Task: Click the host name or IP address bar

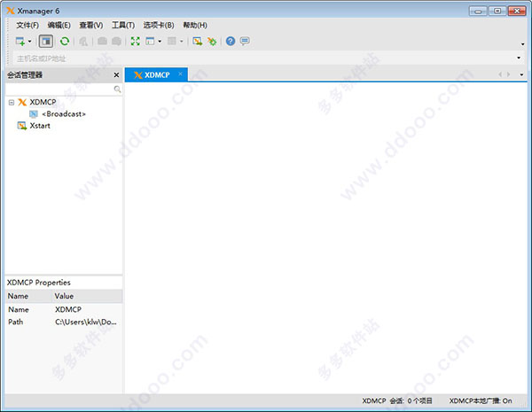Action: click(266, 58)
